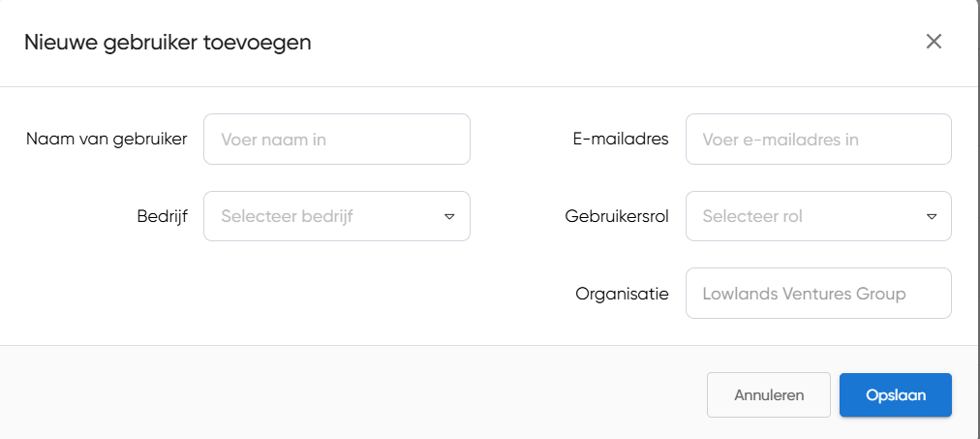Expand the Selecteer rol dropdown
This screenshot has width=980, height=439.
pos(817,216)
